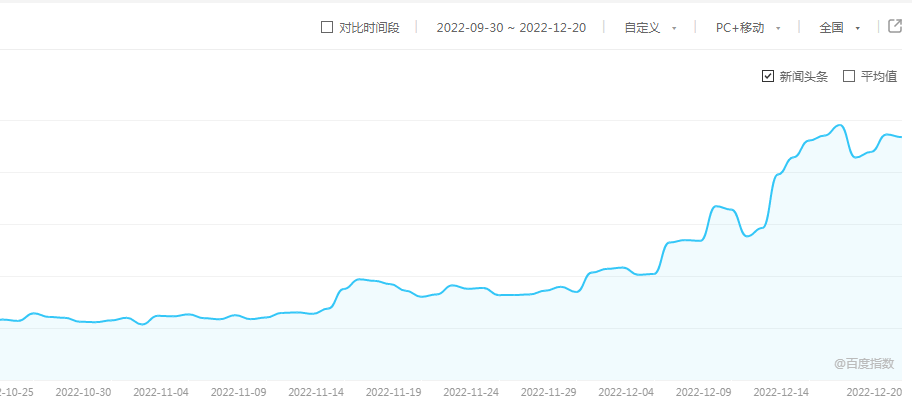Enable the 对比时间段 checkbox
Image resolution: width=912 pixels, height=405 pixels.
[327, 27]
